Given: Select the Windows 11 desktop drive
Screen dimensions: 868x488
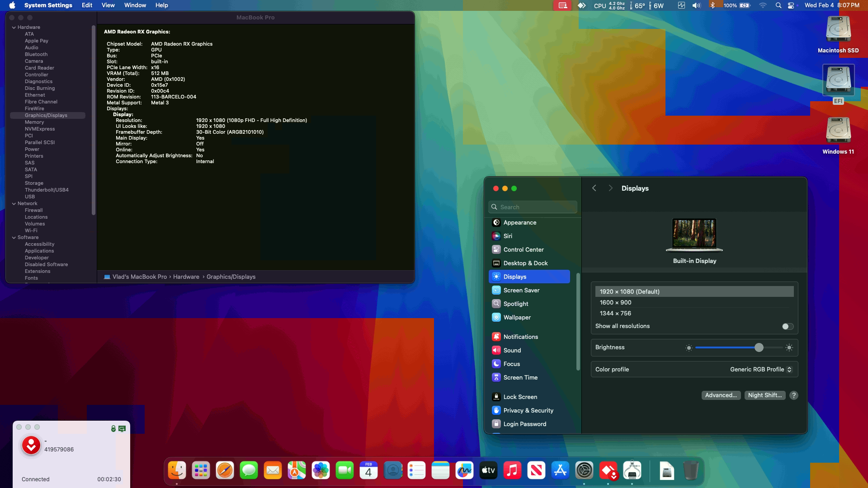Looking at the screenshot, I should pos(838,136).
